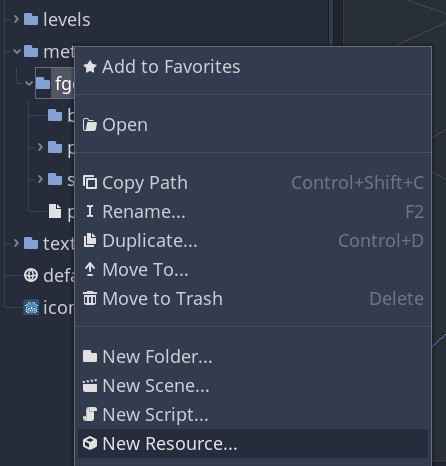Click the trash can icon
The height and width of the screenshot is (466, 446).
[x=90, y=298]
